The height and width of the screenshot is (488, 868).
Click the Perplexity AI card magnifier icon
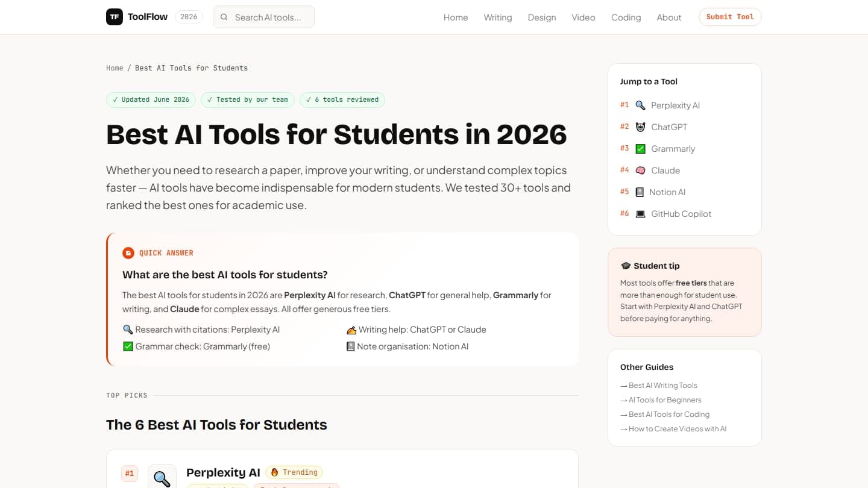click(162, 478)
